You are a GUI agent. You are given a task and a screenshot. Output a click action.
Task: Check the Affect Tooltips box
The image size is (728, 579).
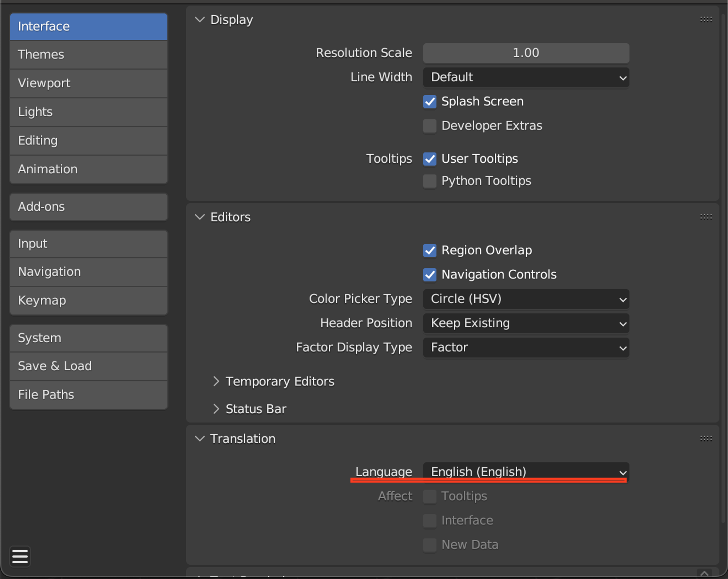pos(430,496)
